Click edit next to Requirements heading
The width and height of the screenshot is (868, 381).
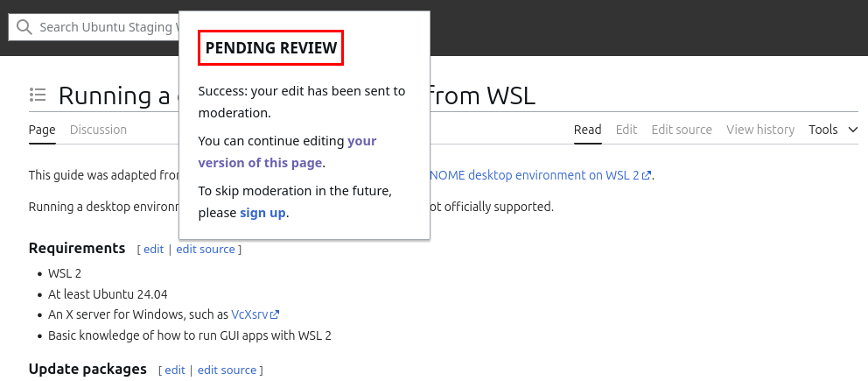(154, 250)
